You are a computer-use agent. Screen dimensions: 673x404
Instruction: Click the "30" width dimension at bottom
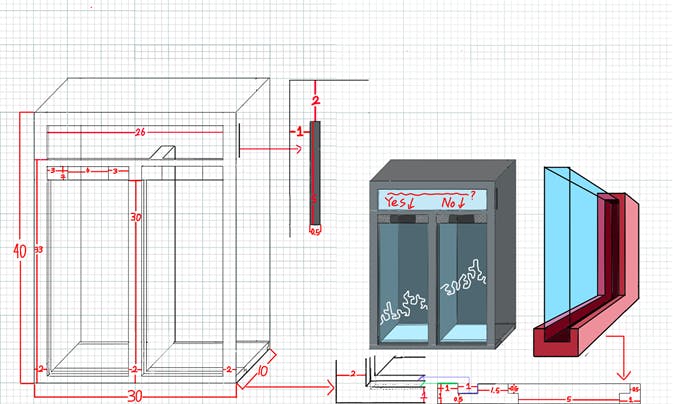point(133,395)
